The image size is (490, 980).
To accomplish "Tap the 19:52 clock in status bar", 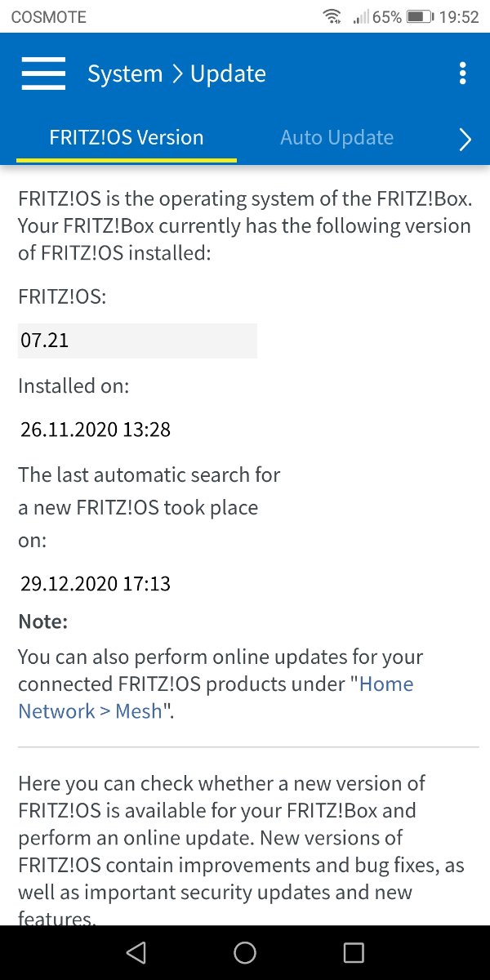I will (x=458, y=16).
